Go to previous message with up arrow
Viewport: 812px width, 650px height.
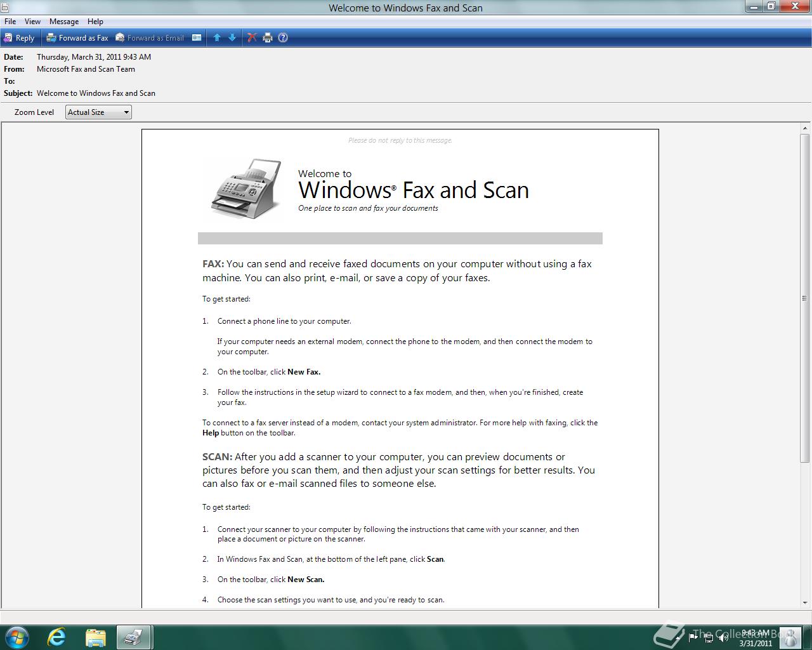(217, 38)
